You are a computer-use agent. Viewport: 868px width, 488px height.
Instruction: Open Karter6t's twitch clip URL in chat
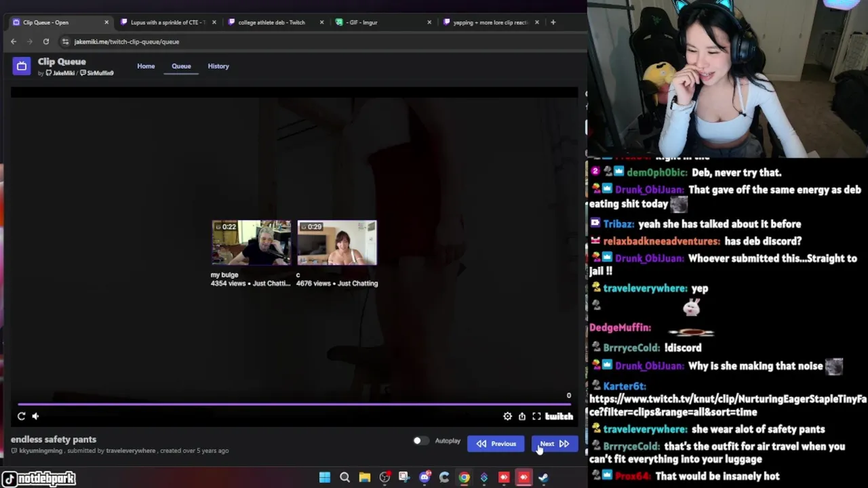tap(728, 405)
